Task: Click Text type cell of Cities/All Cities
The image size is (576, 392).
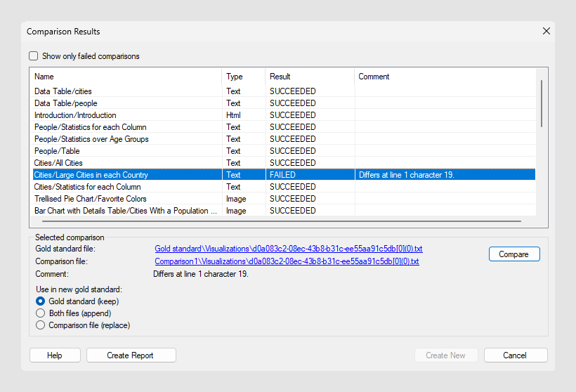Action: coord(244,163)
